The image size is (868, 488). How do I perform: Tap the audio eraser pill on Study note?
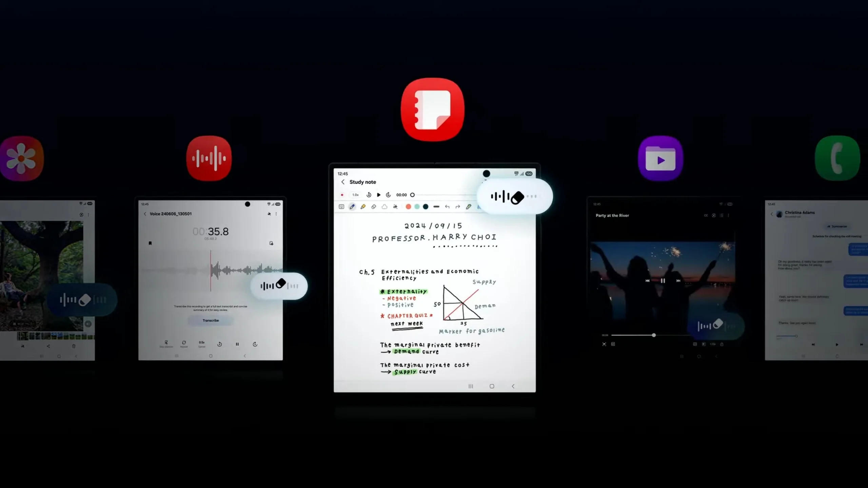[514, 197]
